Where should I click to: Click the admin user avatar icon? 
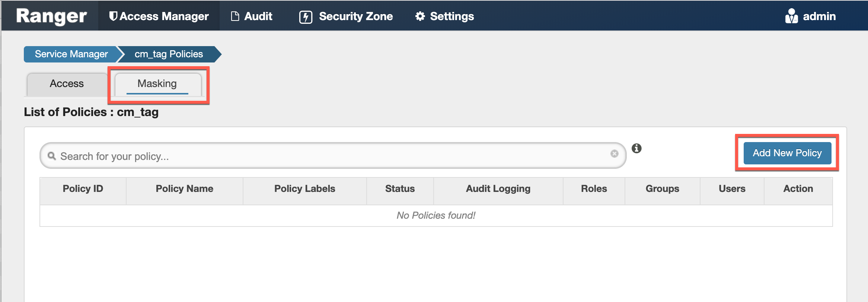[x=791, y=16]
